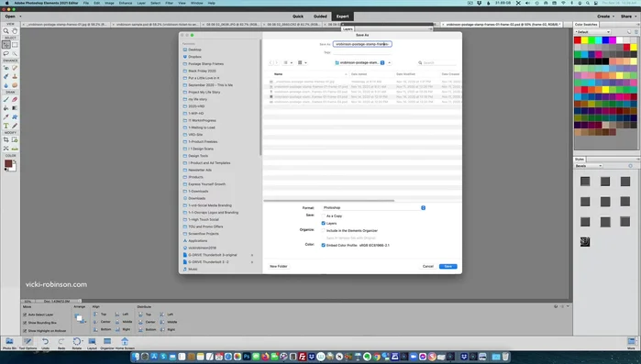641x364 pixels.
Task: Toggle Show Highlight on Rollover option
Action: tap(25, 330)
